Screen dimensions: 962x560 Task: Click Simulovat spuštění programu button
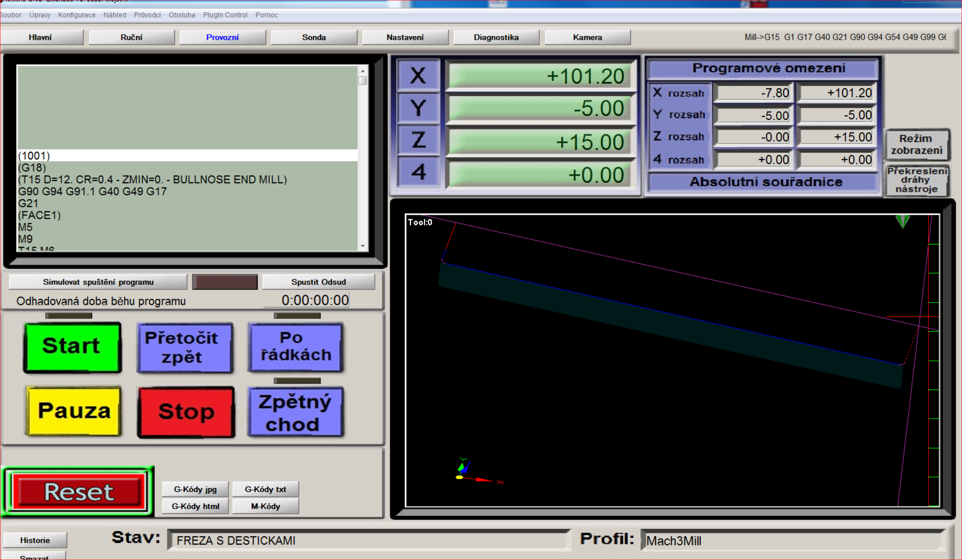98,282
